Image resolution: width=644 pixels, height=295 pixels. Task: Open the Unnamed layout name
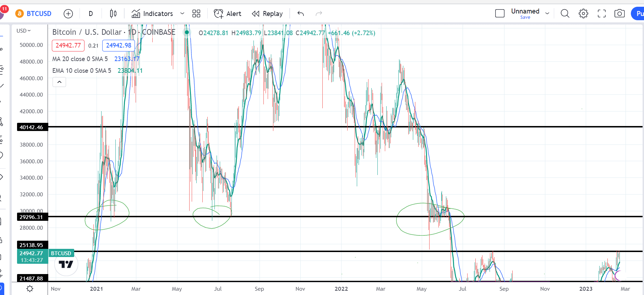click(x=525, y=11)
